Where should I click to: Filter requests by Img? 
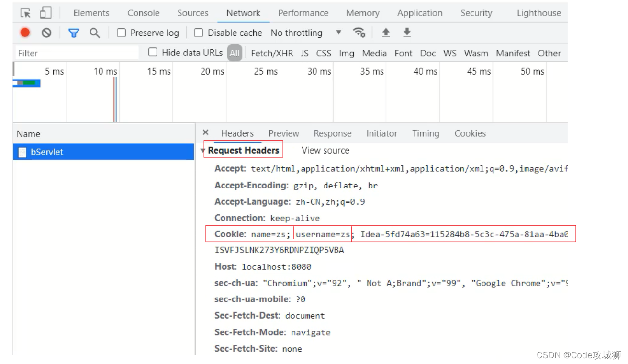(347, 53)
